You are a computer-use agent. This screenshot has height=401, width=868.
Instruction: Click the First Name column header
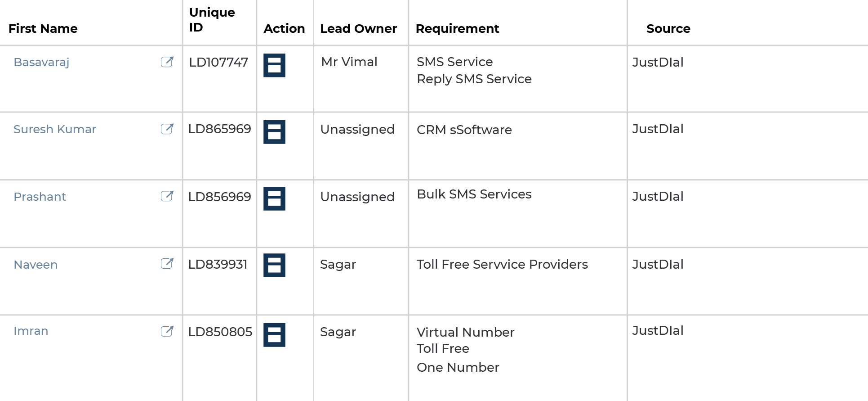click(43, 29)
